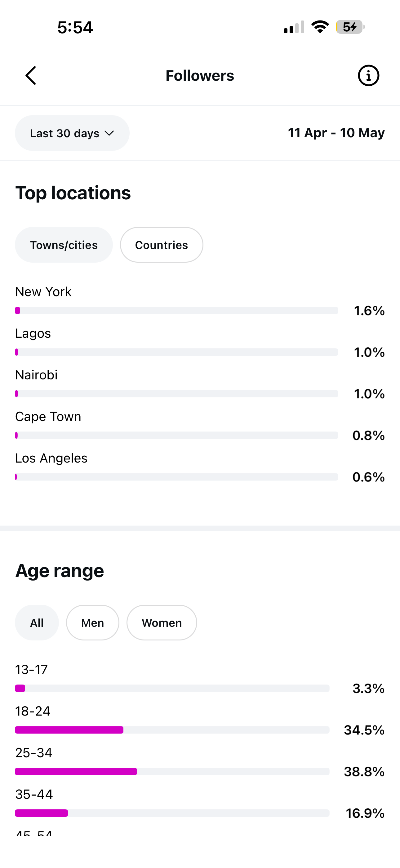Tap the 25-34 age range bar
The width and height of the screenshot is (400, 868).
click(x=172, y=771)
